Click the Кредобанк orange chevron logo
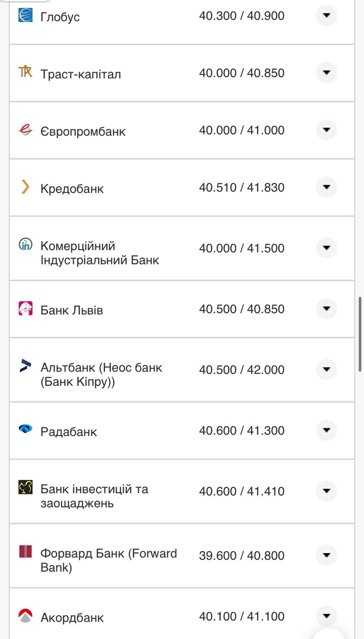The image size is (364, 639). [x=25, y=187]
